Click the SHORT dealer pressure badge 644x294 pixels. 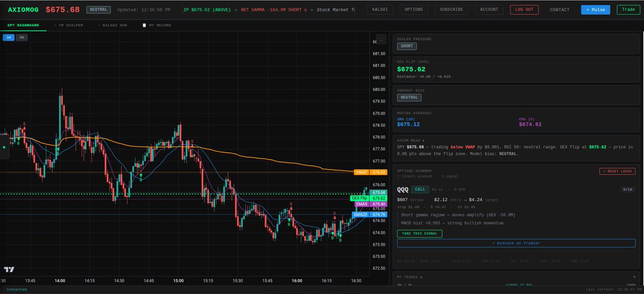tap(406, 46)
